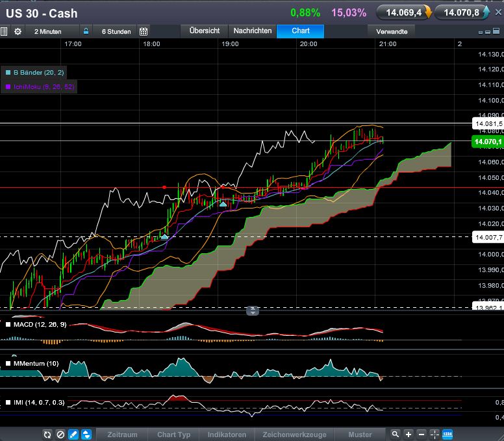504x441 pixels.
Task: Open the list panel icon
Action: (x=4, y=31)
